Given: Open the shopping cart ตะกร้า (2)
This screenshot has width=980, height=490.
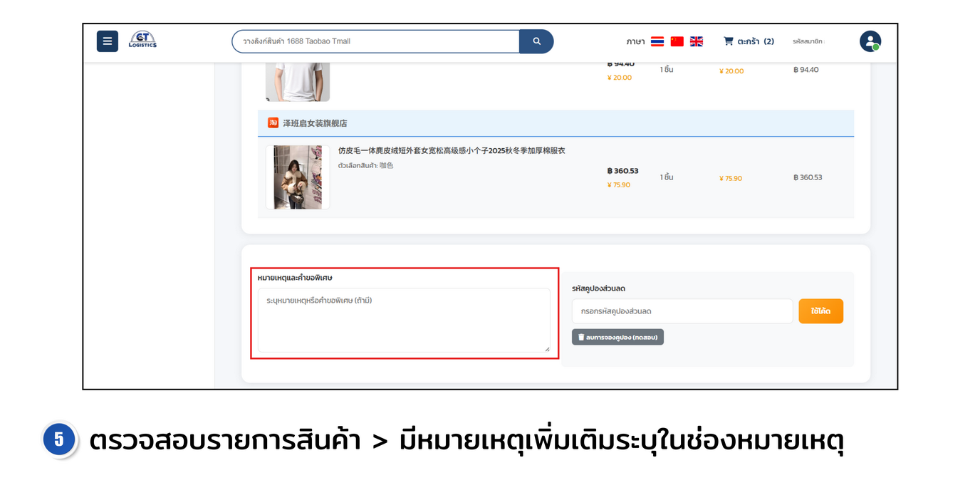Looking at the screenshot, I should [749, 41].
